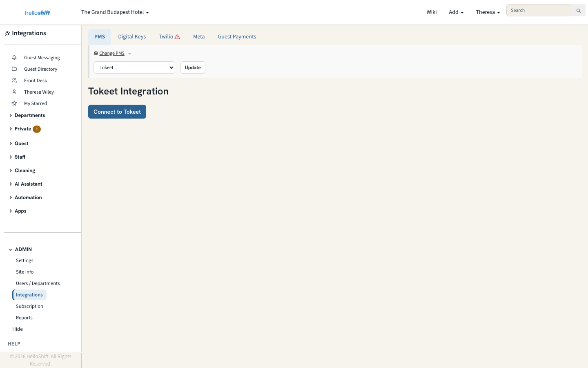Click the Private unread badge
The image size is (588, 368).
37,129
